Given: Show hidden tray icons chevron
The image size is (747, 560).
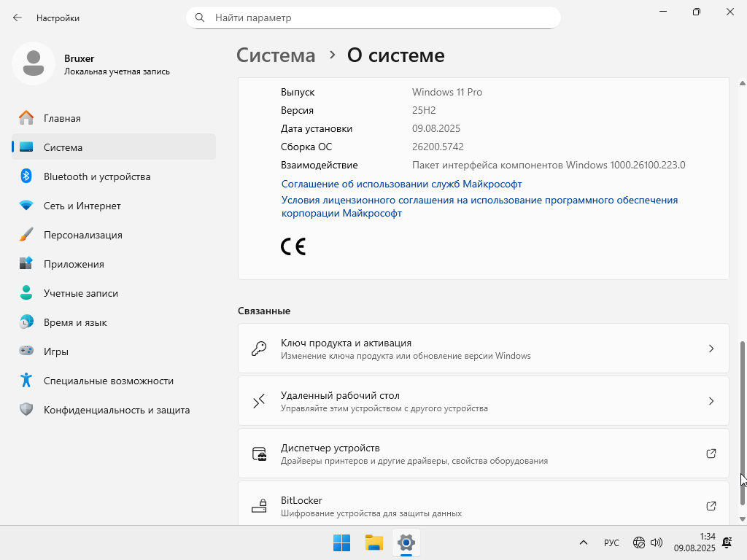Looking at the screenshot, I should (583, 542).
